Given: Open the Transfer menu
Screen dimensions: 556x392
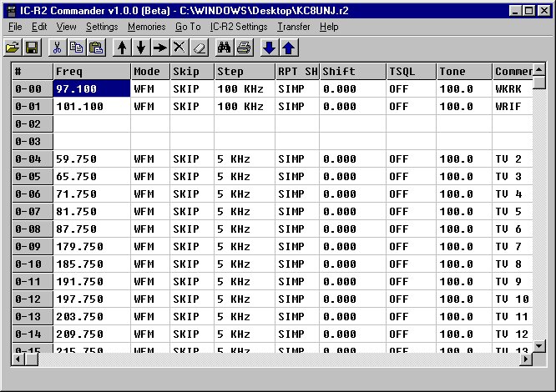Looking at the screenshot, I should (x=293, y=27).
